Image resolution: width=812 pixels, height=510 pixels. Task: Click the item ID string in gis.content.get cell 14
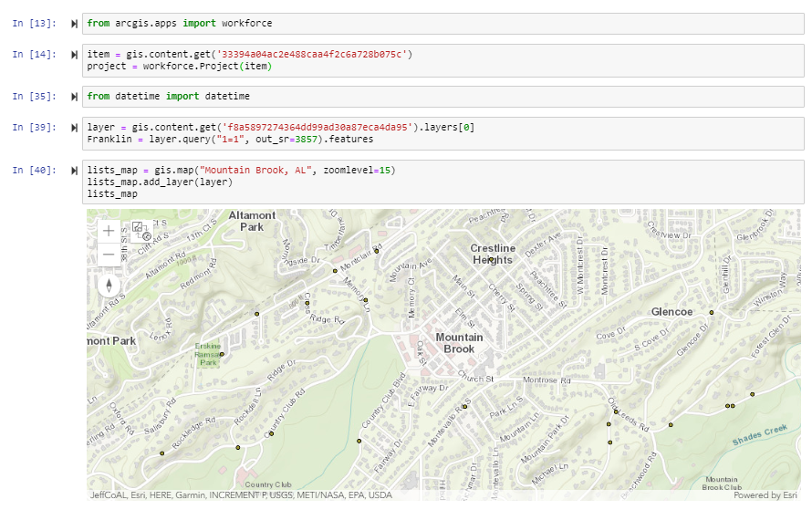pos(312,55)
